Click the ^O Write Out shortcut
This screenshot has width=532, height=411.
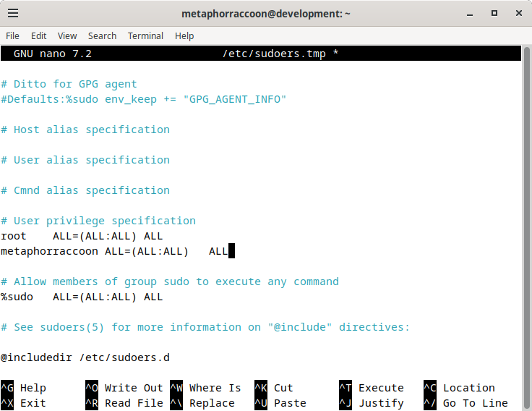pos(124,388)
